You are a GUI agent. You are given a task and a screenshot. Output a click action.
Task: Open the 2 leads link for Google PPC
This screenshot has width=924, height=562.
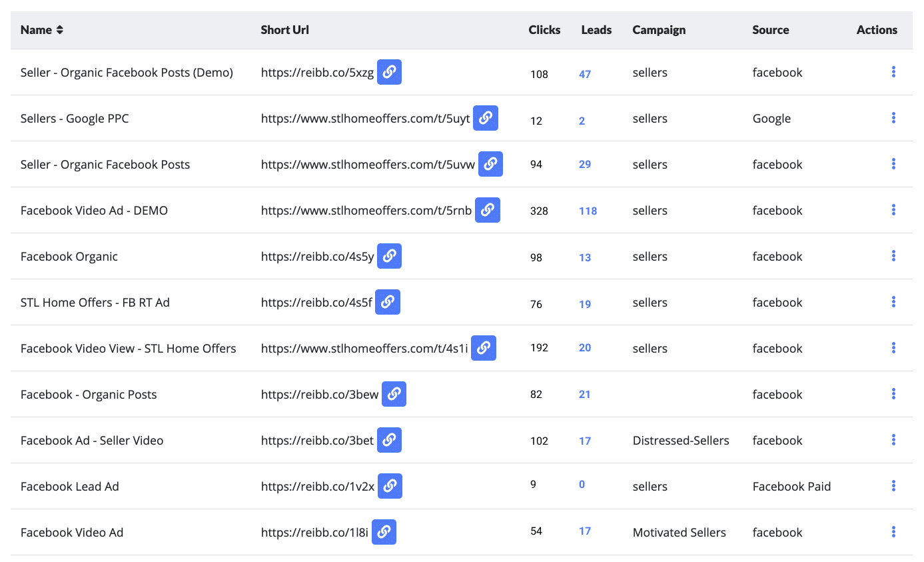(x=582, y=121)
